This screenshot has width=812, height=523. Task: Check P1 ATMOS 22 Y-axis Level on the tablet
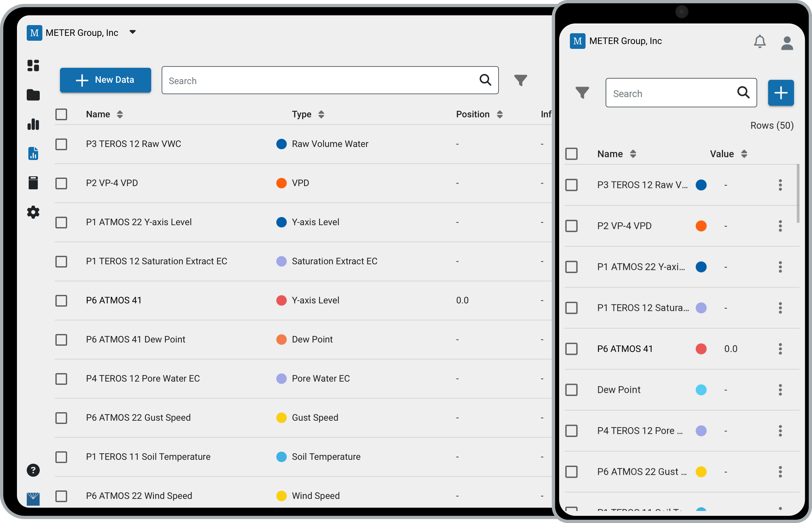61,223
